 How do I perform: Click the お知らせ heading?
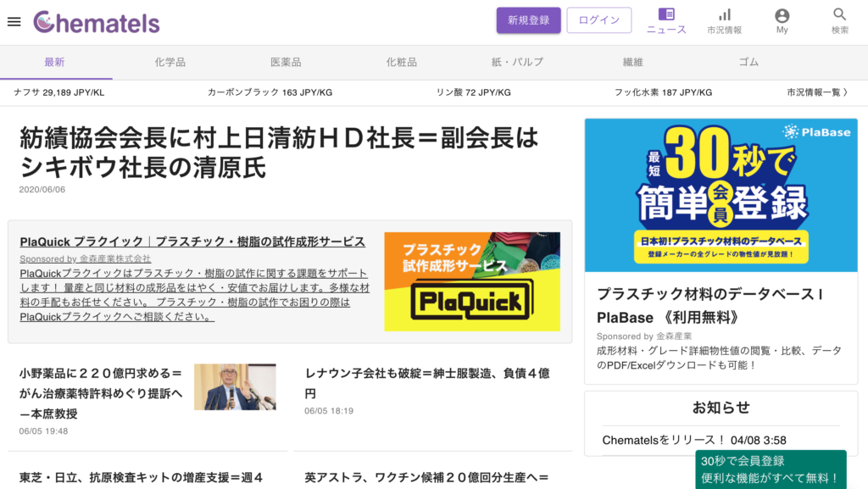coord(721,408)
